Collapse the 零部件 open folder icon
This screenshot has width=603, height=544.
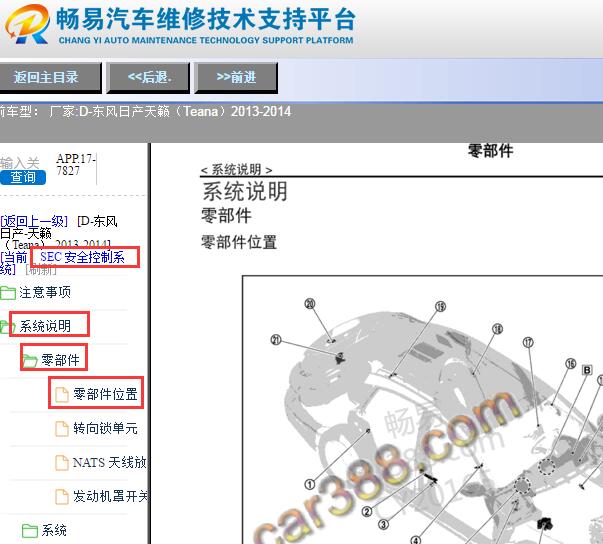(x=30, y=361)
